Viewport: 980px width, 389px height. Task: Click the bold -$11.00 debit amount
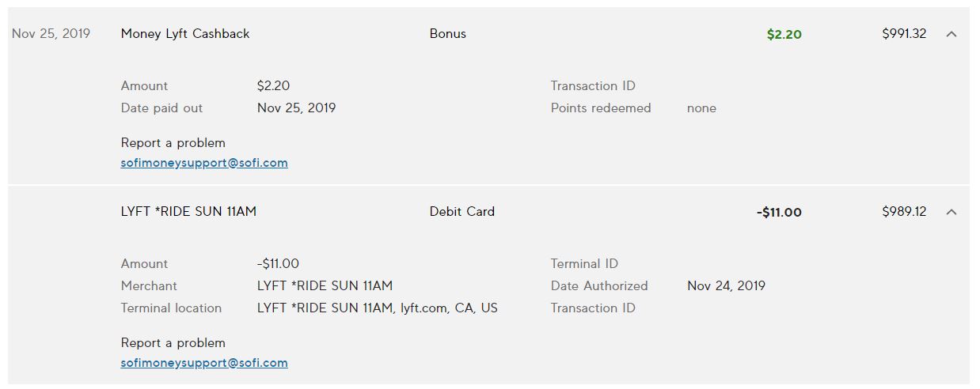pos(779,212)
